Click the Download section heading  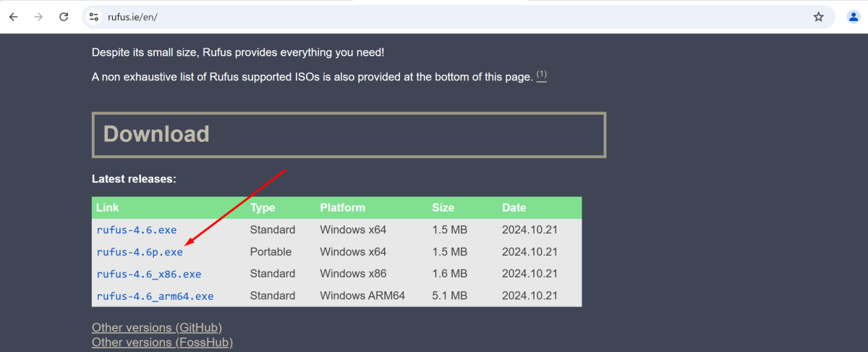point(156,134)
